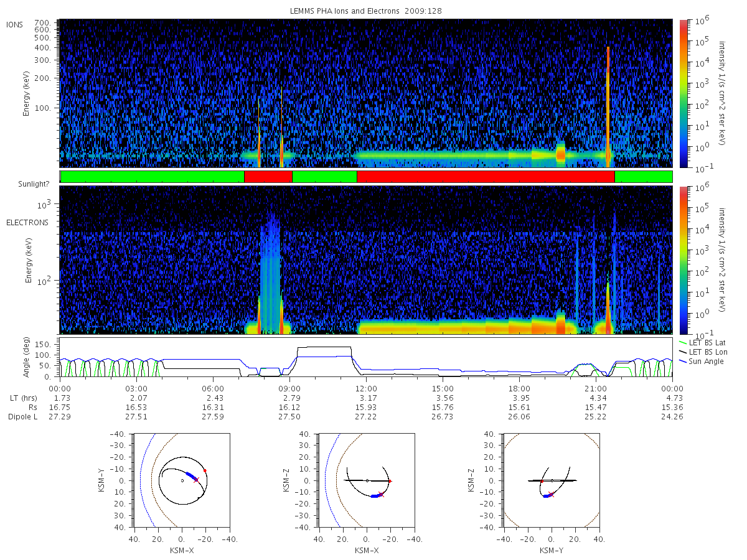Click the IONS panel label
This screenshot has height=560, width=747.
pyautogui.click(x=14, y=24)
